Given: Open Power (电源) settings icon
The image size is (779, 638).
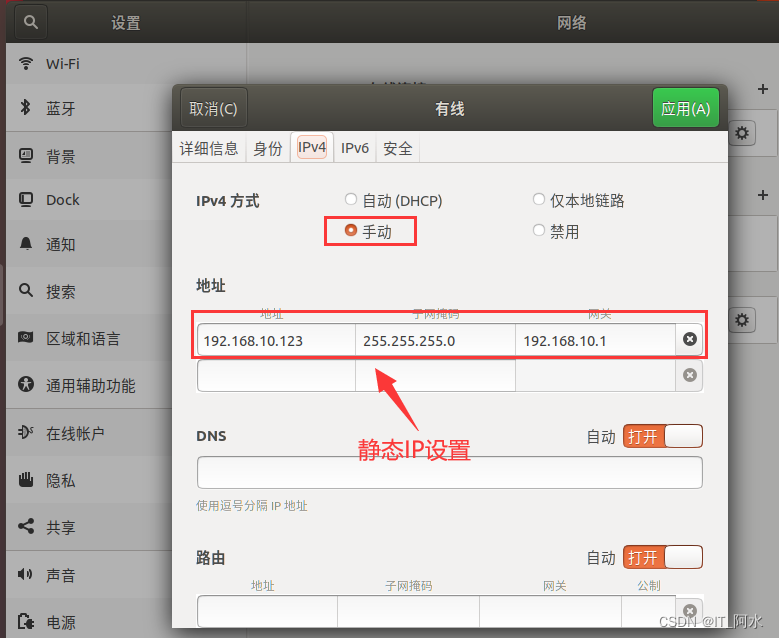Looking at the screenshot, I should tap(26, 621).
